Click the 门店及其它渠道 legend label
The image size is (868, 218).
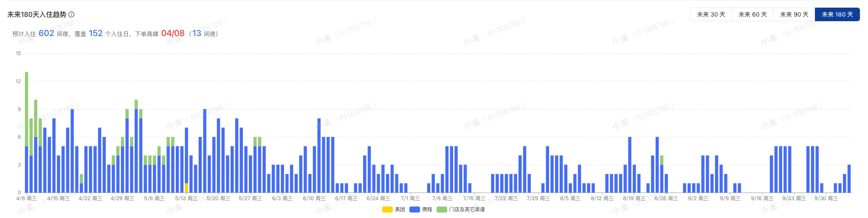[467, 210]
